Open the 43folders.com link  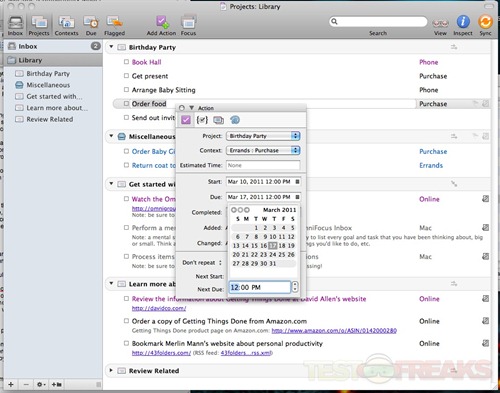click(161, 353)
